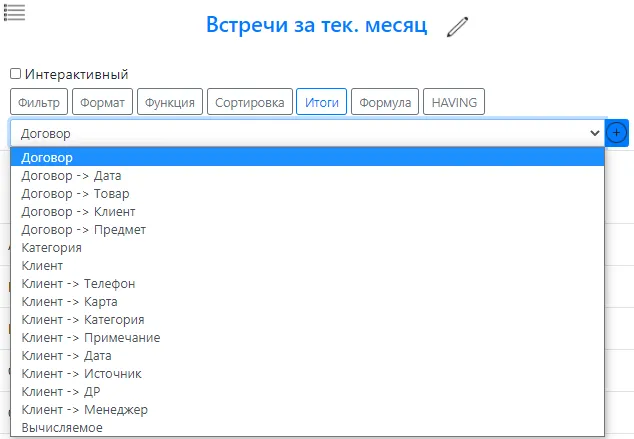Click the round plus add-column button
634x439 pixels.
tap(616, 133)
